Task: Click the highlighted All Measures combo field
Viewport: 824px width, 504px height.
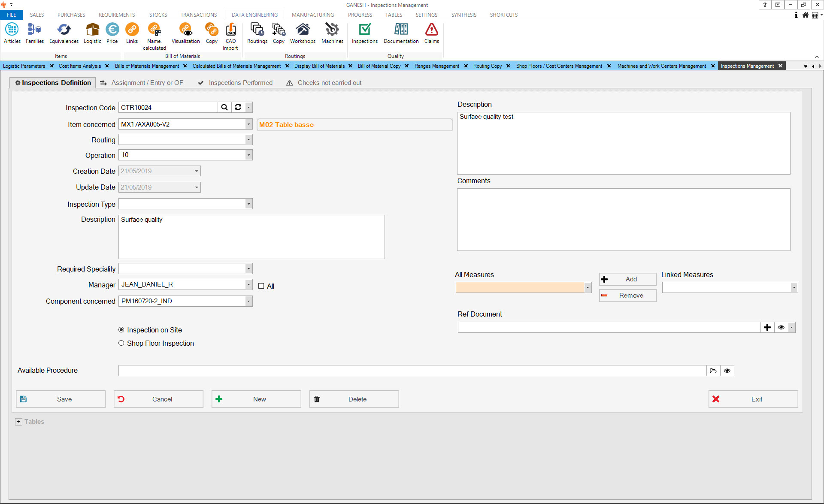Action: click(x=520, y=287)
